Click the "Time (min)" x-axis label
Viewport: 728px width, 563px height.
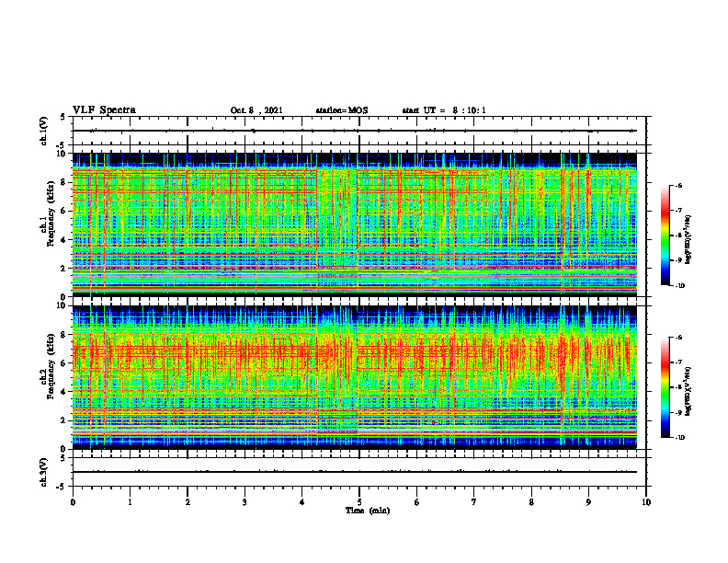tap(368, 511)
